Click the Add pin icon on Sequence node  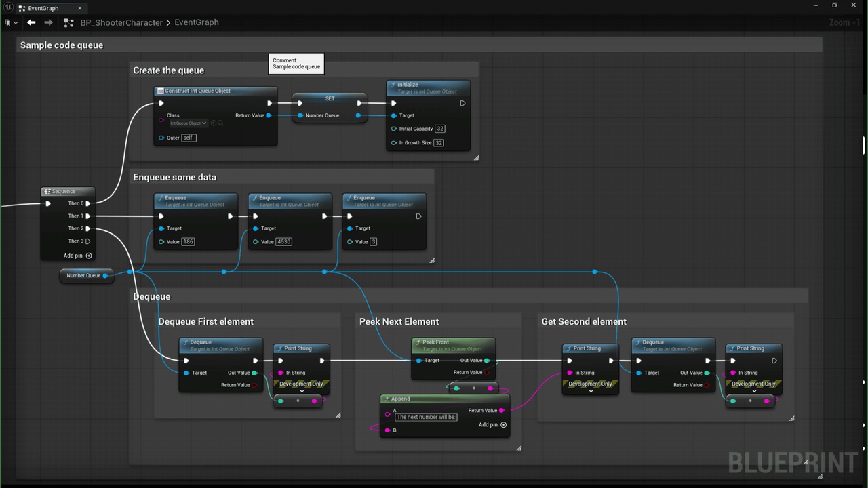tap(89, 256)
